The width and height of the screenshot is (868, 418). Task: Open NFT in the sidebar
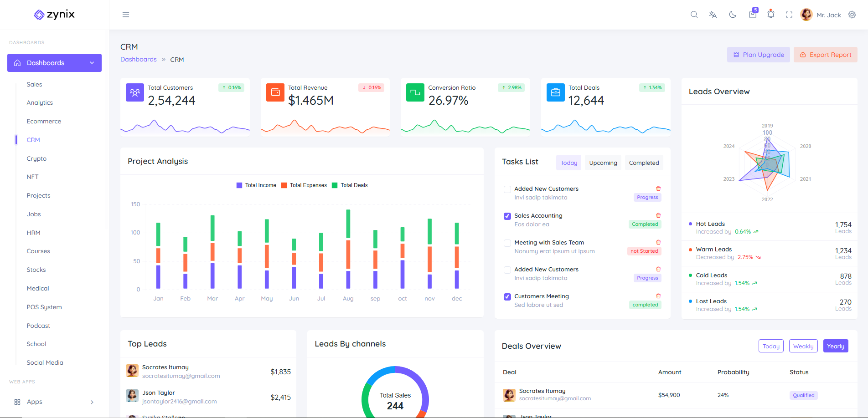(32, 177)
